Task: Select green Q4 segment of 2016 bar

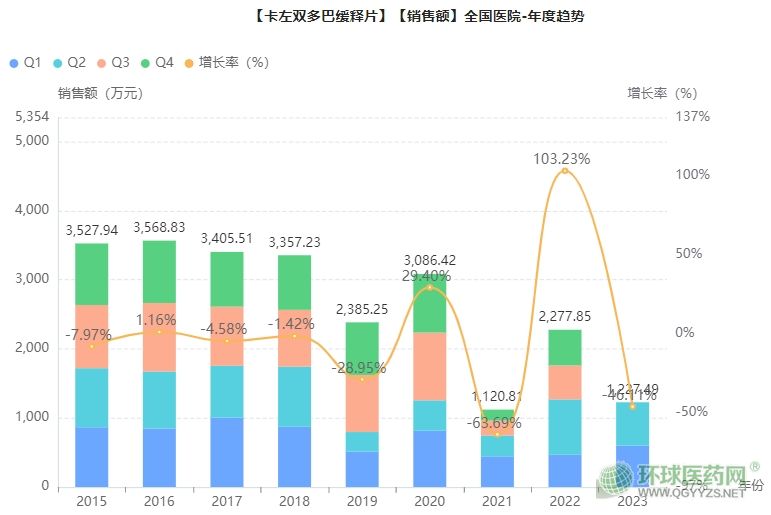Action: 159,271
